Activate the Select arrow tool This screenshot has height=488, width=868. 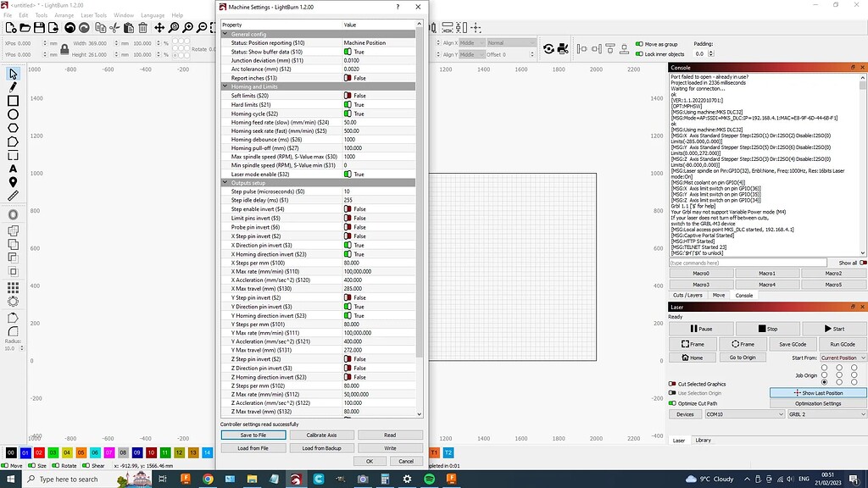(x=11, y=75)
